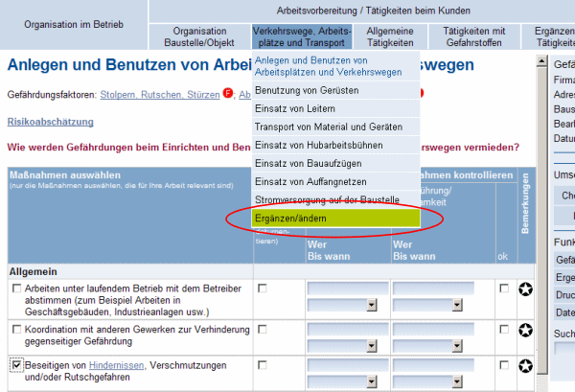This screenshot has height=392, width=575.
Task: Click the red F icon after Stürzen
Action: (227, 93)
